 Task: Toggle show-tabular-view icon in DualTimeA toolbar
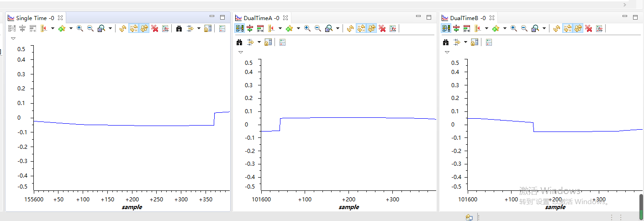(239, 28)
